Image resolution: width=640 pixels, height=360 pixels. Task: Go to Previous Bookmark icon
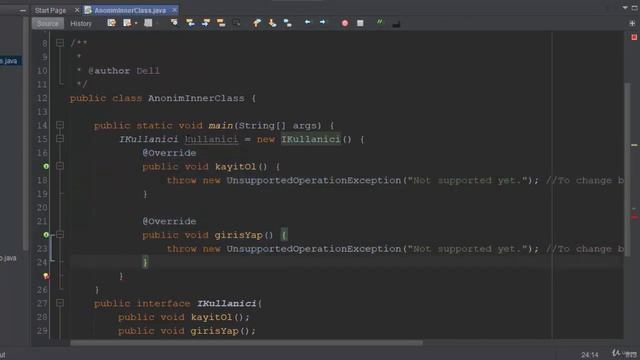[257, 23]
